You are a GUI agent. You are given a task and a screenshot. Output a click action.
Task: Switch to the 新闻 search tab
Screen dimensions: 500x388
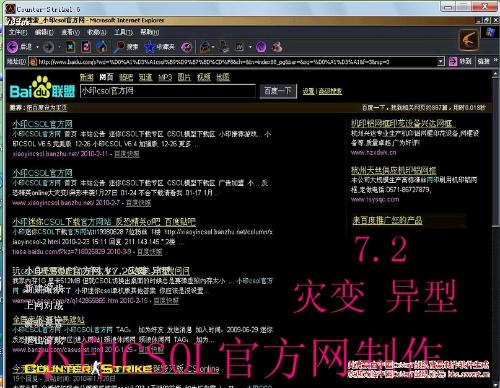click(x=87, y=77)
